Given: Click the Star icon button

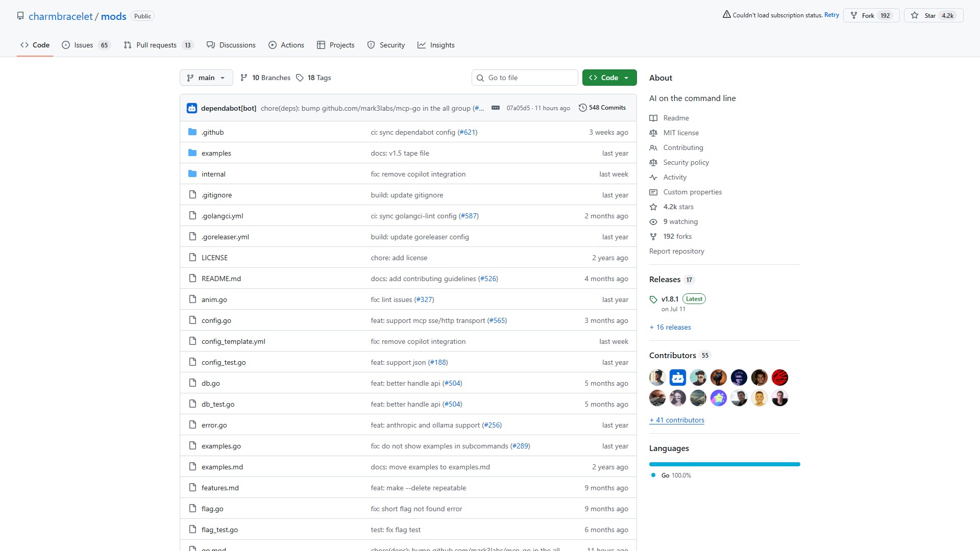Looking at the screenshot, I should 915,15.
